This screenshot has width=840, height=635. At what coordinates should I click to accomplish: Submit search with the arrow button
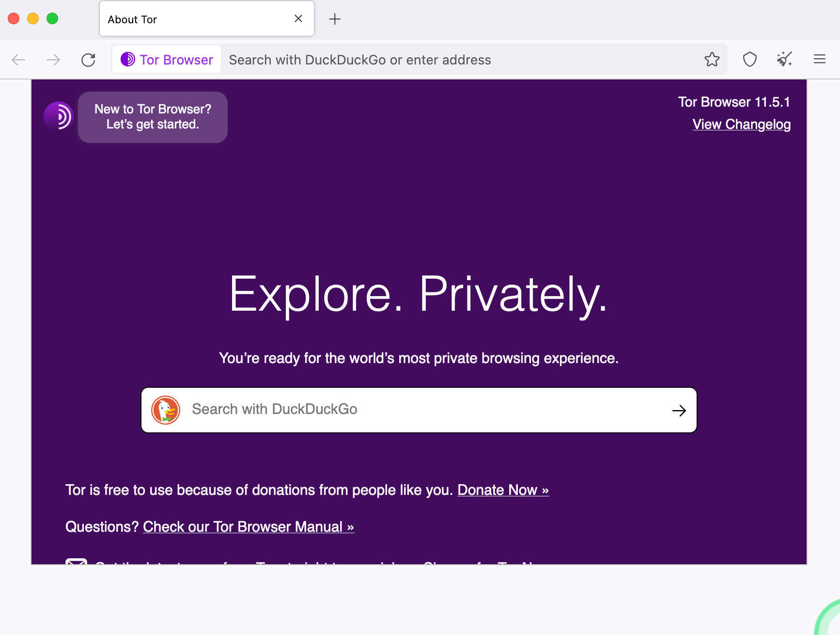point(679,411)
